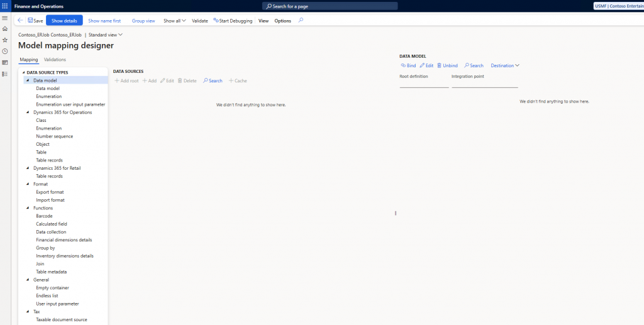
Task: Open the Show all dropdown
Action: tap(174, 21)
